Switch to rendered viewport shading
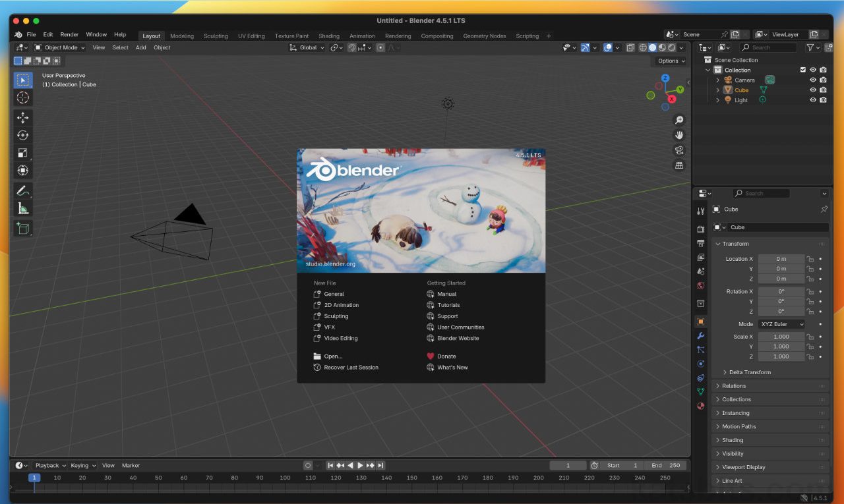The width and height of the screenshot is (844, 504). click(x=671, y=47)
